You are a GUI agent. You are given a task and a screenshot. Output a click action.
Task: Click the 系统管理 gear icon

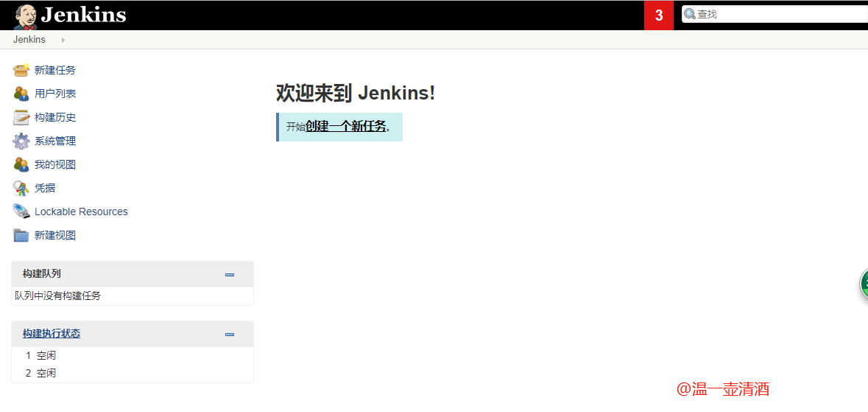point(21,141)
